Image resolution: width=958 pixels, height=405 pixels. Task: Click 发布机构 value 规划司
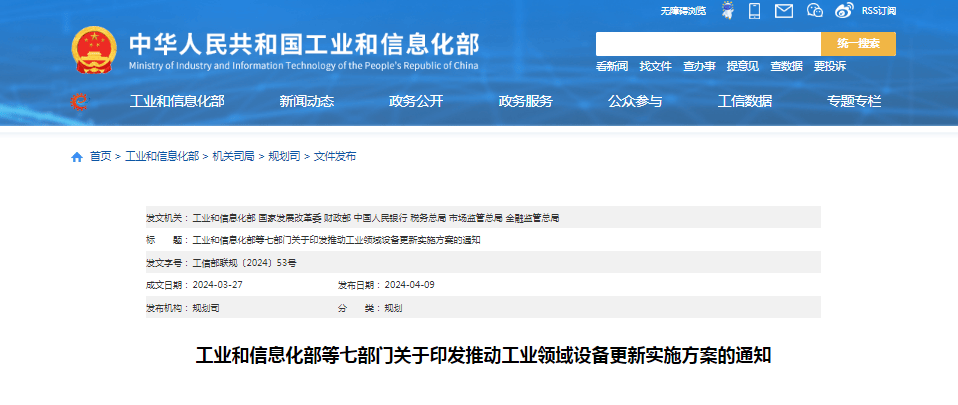pyautogui.click(x=206, y=308)
